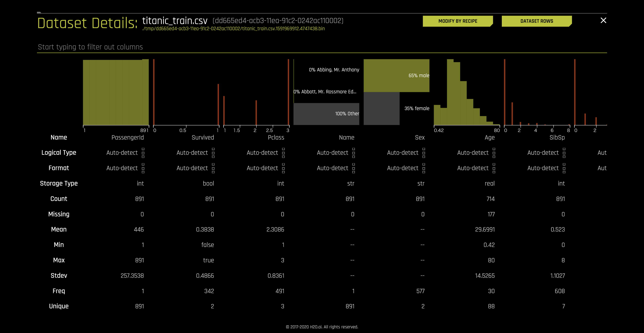Click the menu dots beside Sex Logical Type
This screenshot has width=644, height=333.
click(x=424, y=153)
